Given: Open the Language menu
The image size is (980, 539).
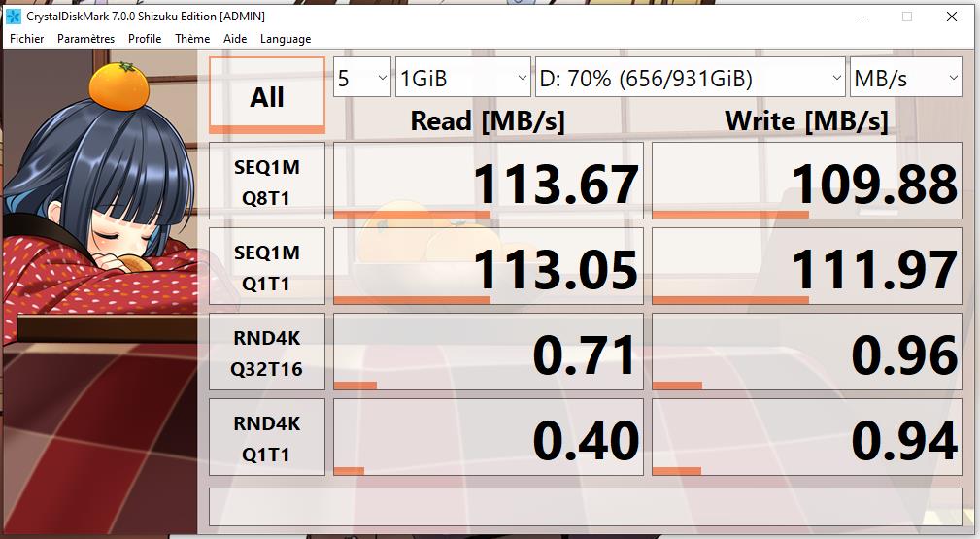Looking at the screenshot, I should pyautogui.click(x=286, y=39).
